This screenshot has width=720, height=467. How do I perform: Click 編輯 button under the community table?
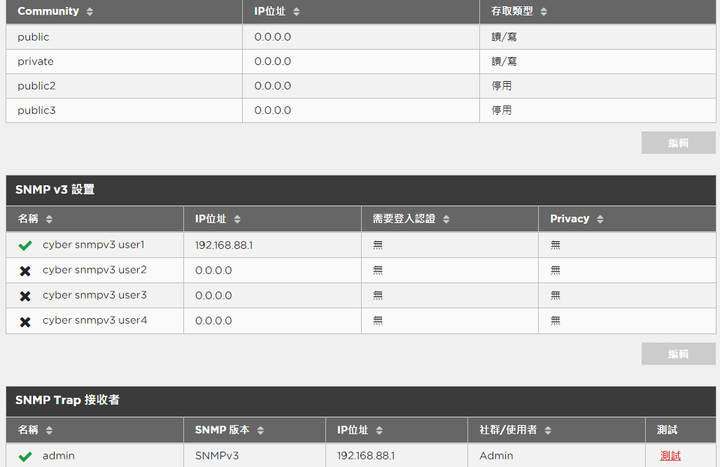pos(678,143)
